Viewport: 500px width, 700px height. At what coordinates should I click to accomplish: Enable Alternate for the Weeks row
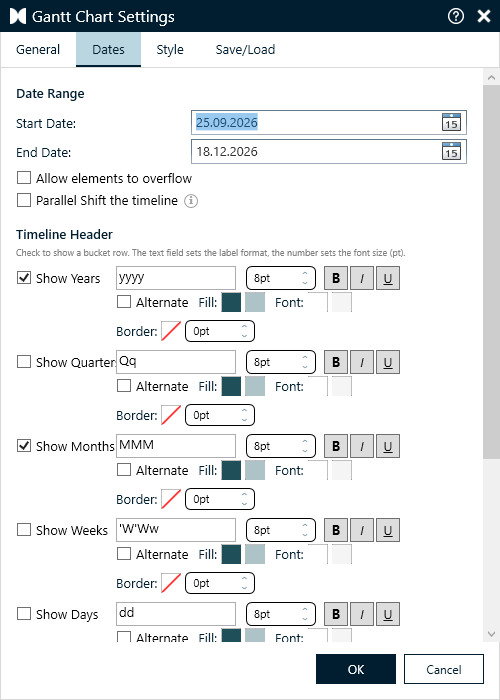[x=124, y=554]
